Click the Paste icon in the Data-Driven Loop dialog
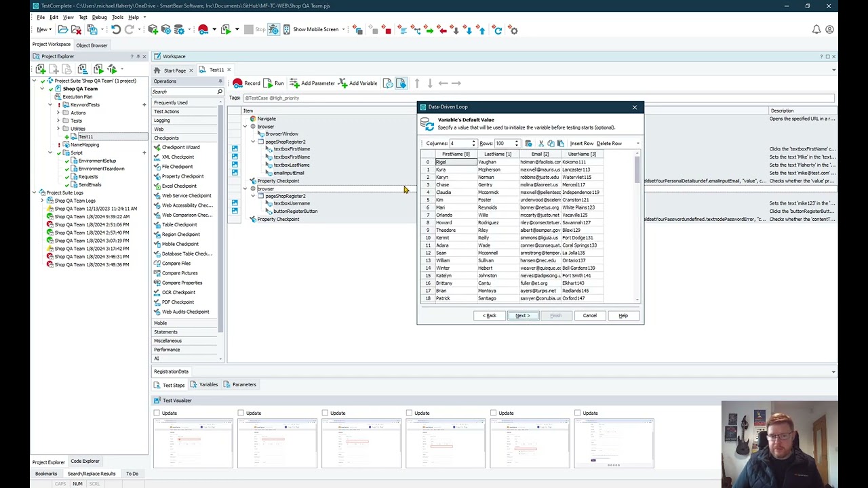The width and height of the screenshot is (868, 488). coord(560,144)
